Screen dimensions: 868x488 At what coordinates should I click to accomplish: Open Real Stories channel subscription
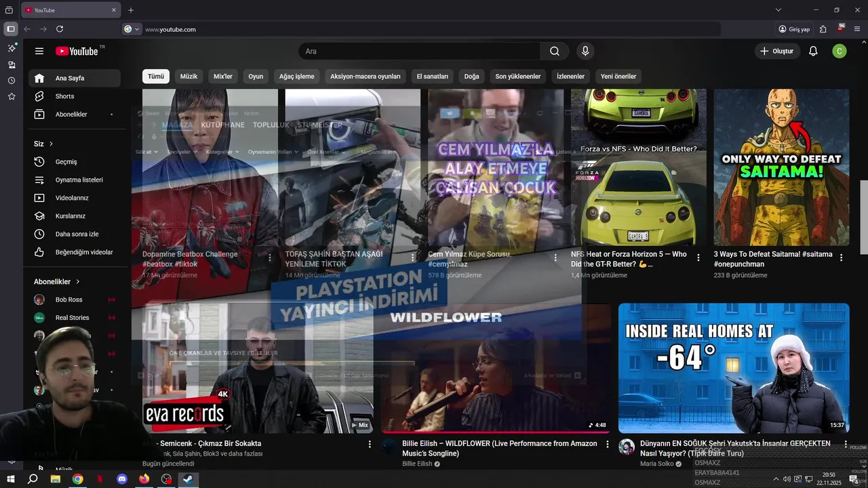pos(75,318)
